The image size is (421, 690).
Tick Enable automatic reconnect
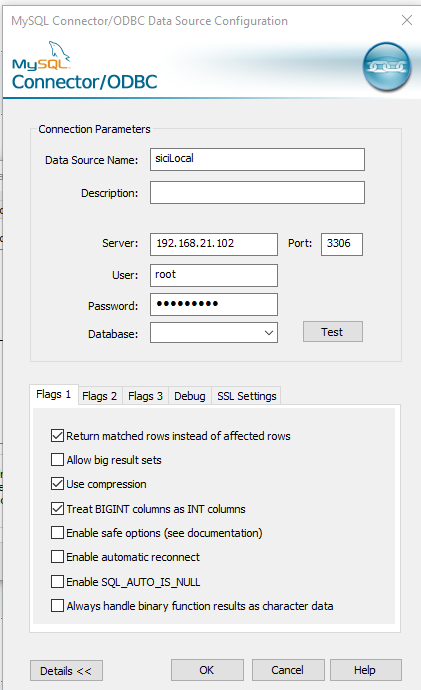pos(57,557)
